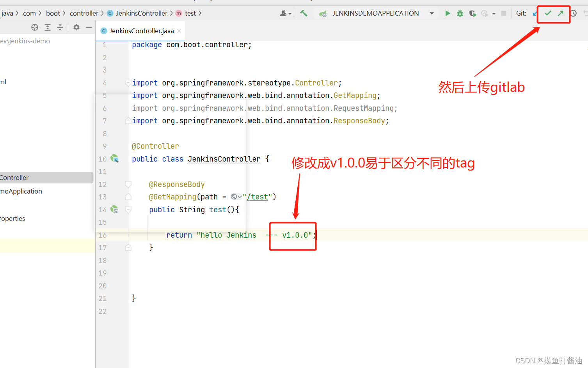Click the ResponseBody import class name
The image size is (588, 368).
[359, 121]
